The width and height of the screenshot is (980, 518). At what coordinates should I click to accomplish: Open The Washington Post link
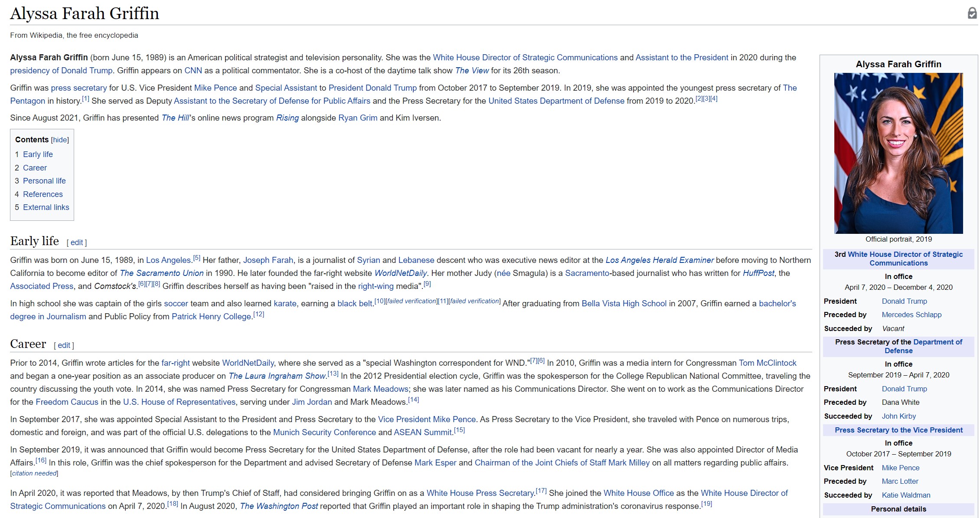pos(279,506)
